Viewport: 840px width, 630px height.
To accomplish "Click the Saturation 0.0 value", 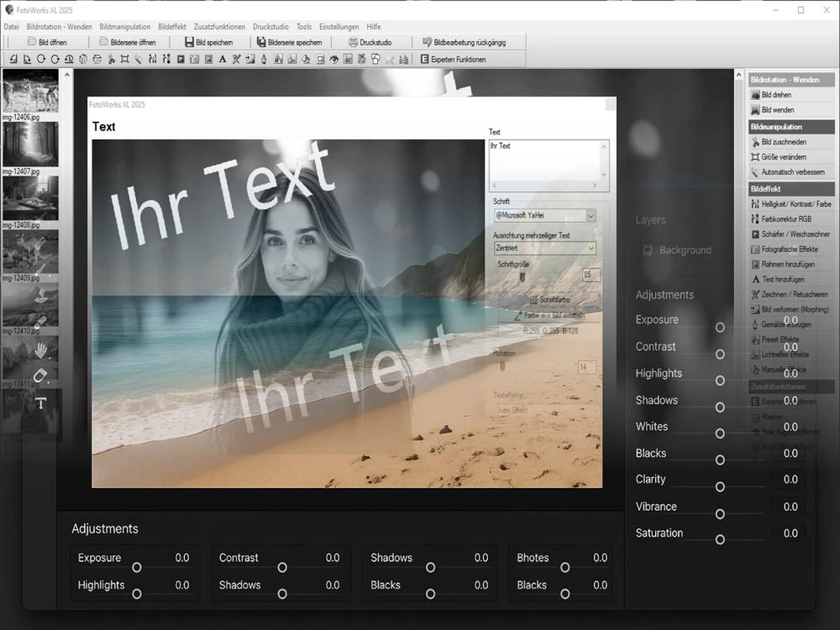I will tap(790, 533).
